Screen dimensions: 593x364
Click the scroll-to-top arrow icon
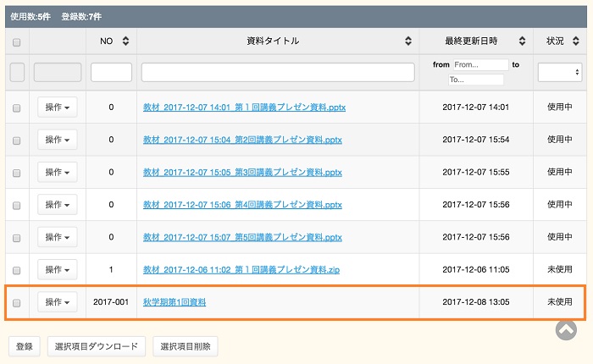click(566, 328)
